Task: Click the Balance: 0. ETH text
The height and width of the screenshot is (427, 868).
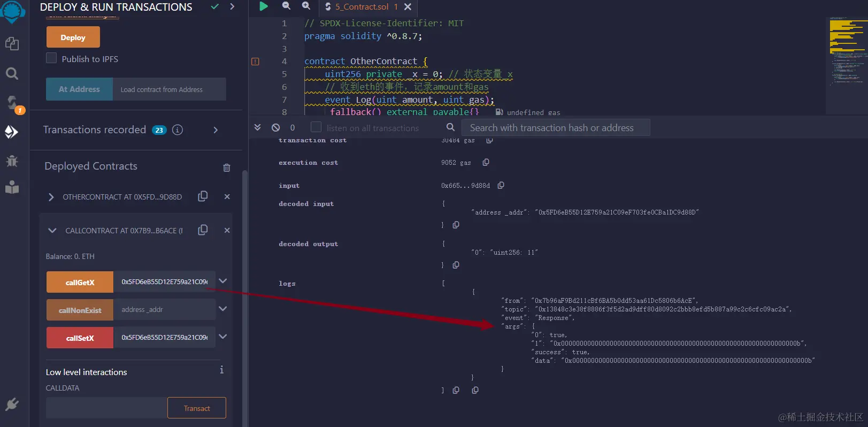Action: 70,256
